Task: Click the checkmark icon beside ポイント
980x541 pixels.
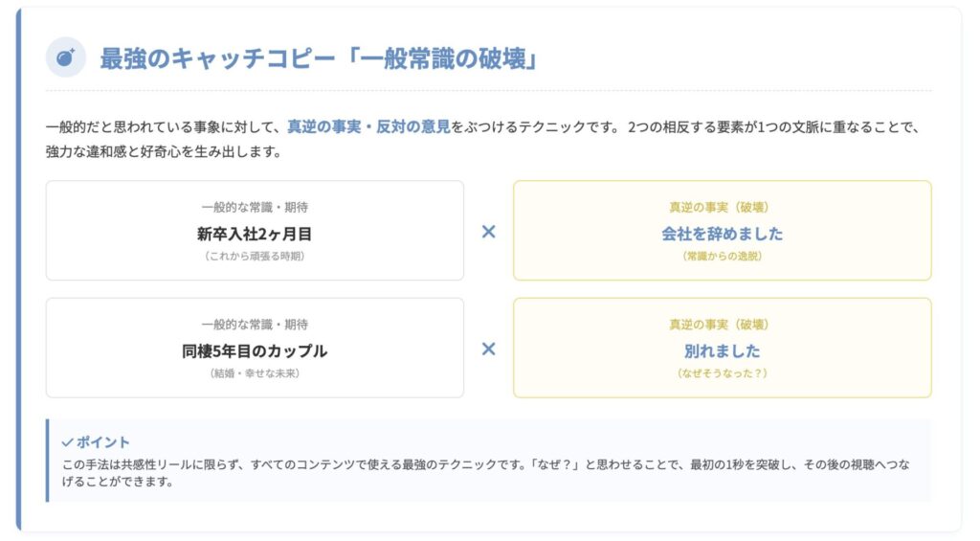Action: 67,442
